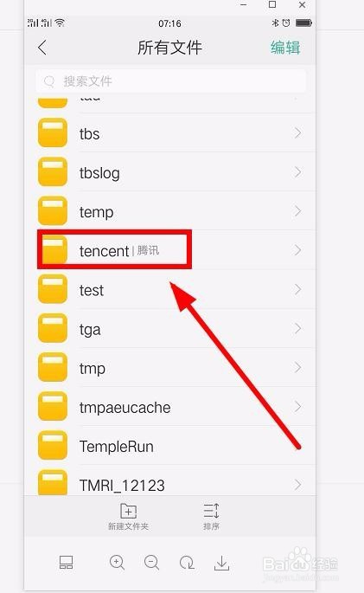Open the tmpaeucache folder
Screen dimensions: 364x593
[170, 407]
